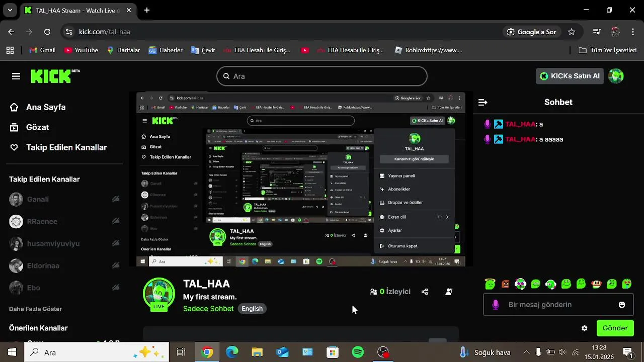Open the apps grid in bookmarks bar
Viewport: 644px width, 362px height.
(10, 50)
